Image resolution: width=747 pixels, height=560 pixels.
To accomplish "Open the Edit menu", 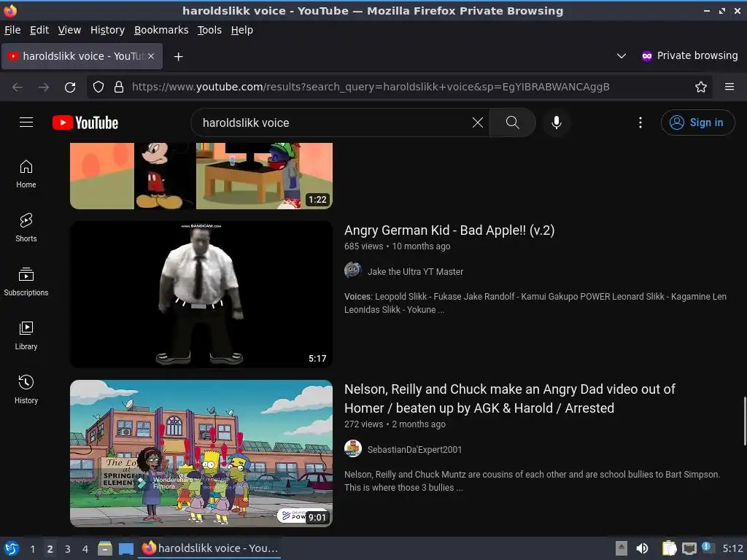I will point(39,30).
